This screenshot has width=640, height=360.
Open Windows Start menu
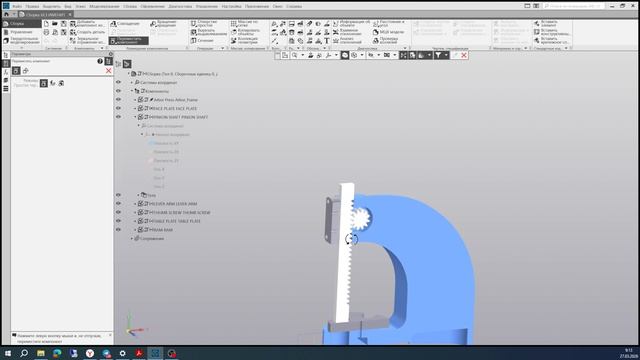coord(8,353)
